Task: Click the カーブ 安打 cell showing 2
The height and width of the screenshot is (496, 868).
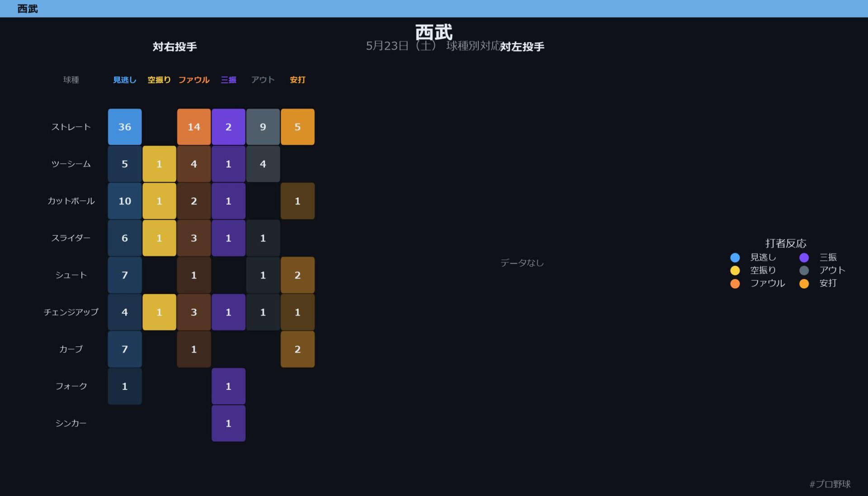Action: point(297,350)
